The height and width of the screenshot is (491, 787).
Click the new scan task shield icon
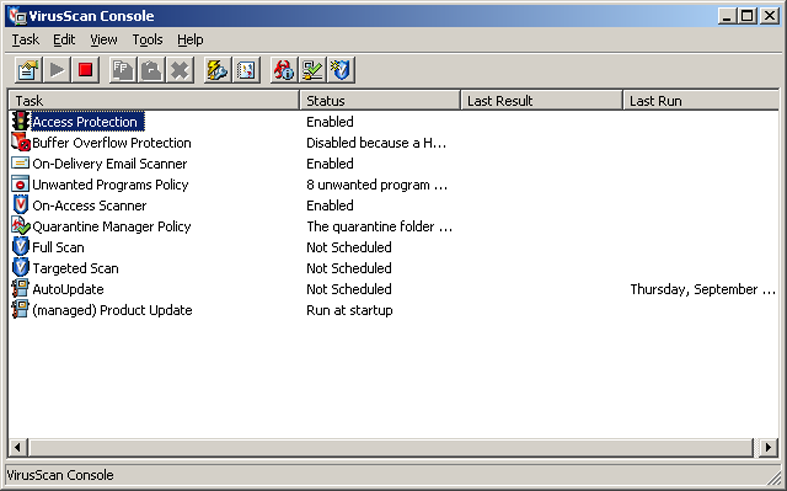(342, 70)
